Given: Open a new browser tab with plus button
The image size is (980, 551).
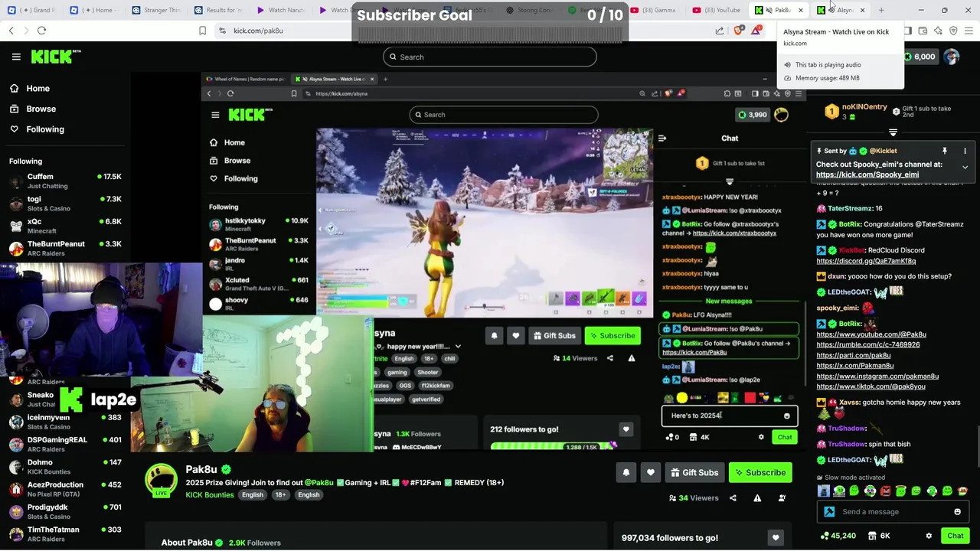Looking at the screenshot, I should pyautogui.click(x=881, y=10).
